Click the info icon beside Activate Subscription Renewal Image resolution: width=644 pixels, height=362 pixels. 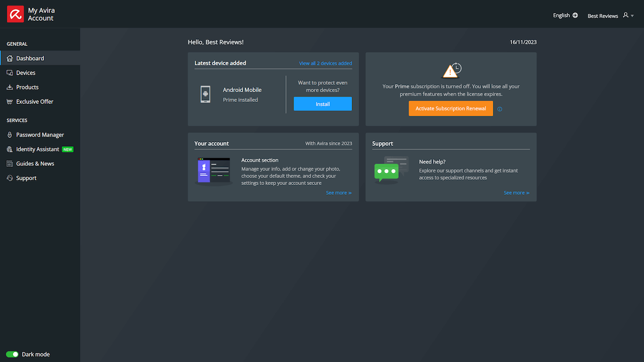500,109
